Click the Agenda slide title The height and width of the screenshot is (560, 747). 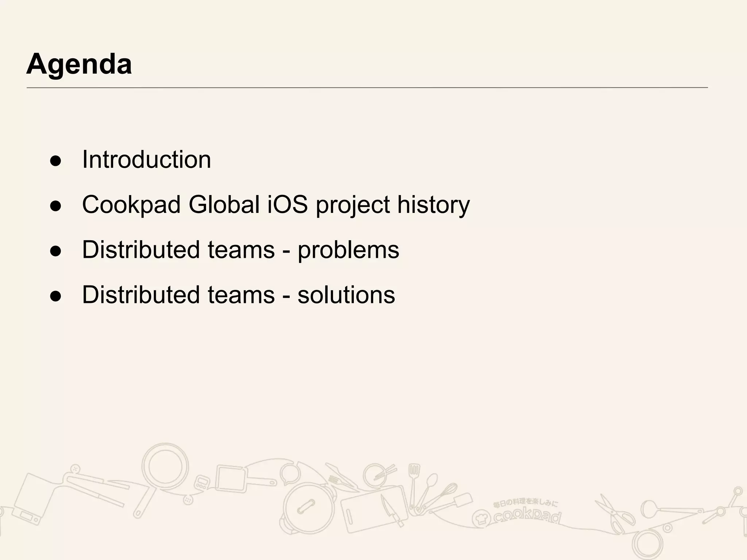pyautogui.click(x=79, y=64)
